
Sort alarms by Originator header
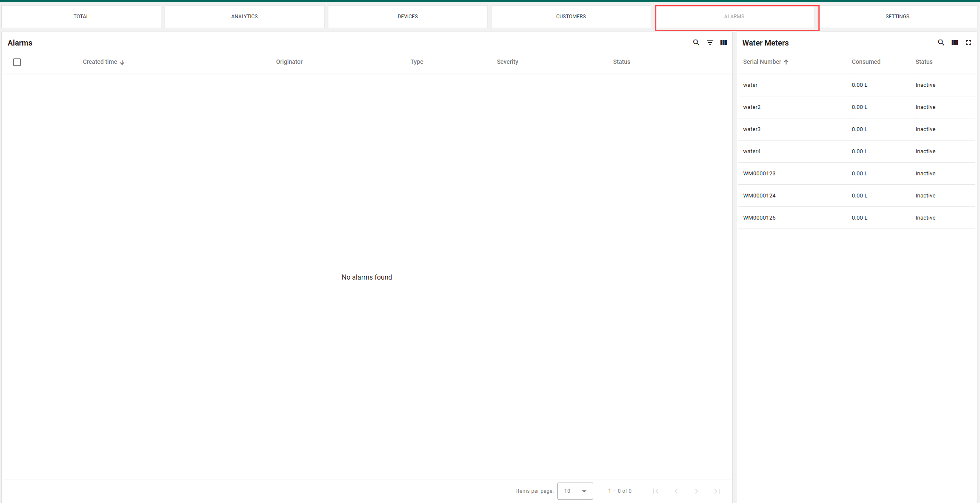click(289, 62)
